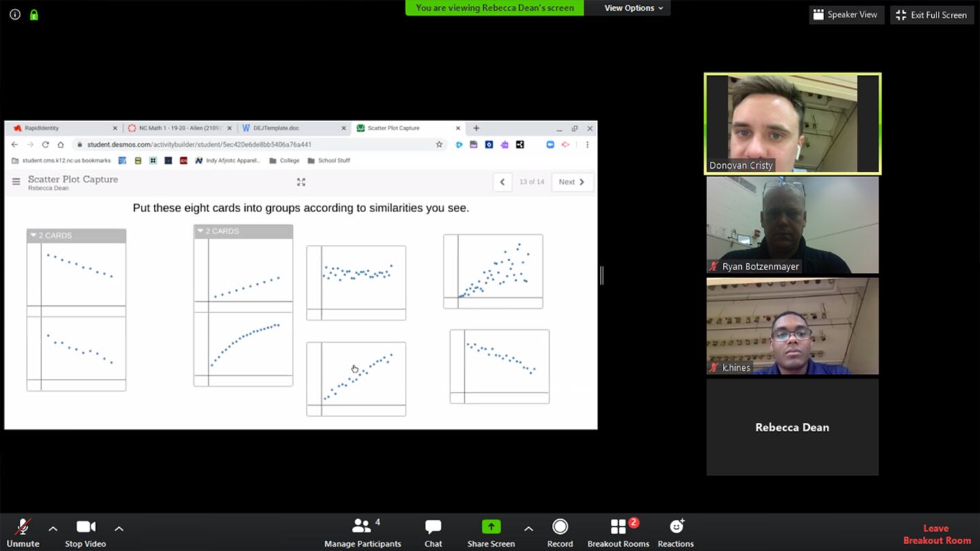Open audio options arrow beside Unmute

click(53, 529)
